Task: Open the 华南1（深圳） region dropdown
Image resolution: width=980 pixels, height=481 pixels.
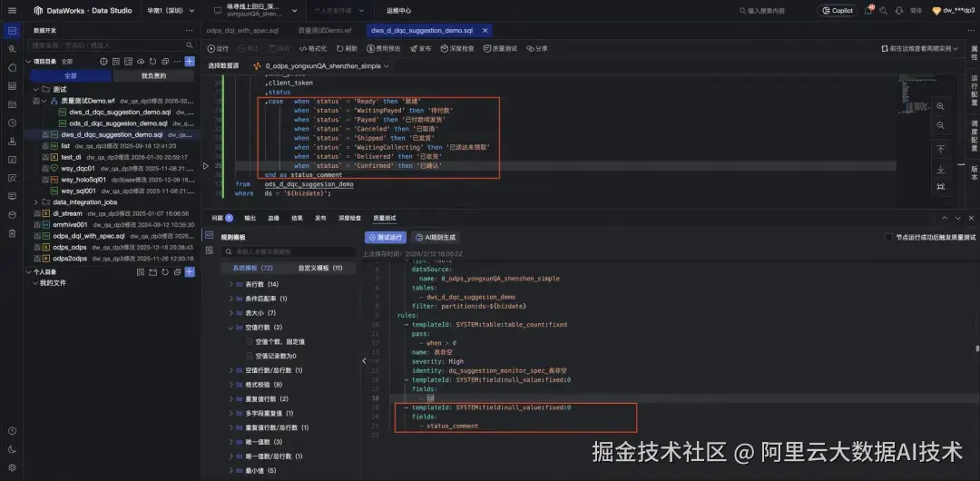Action: click(x=171, y=11)
